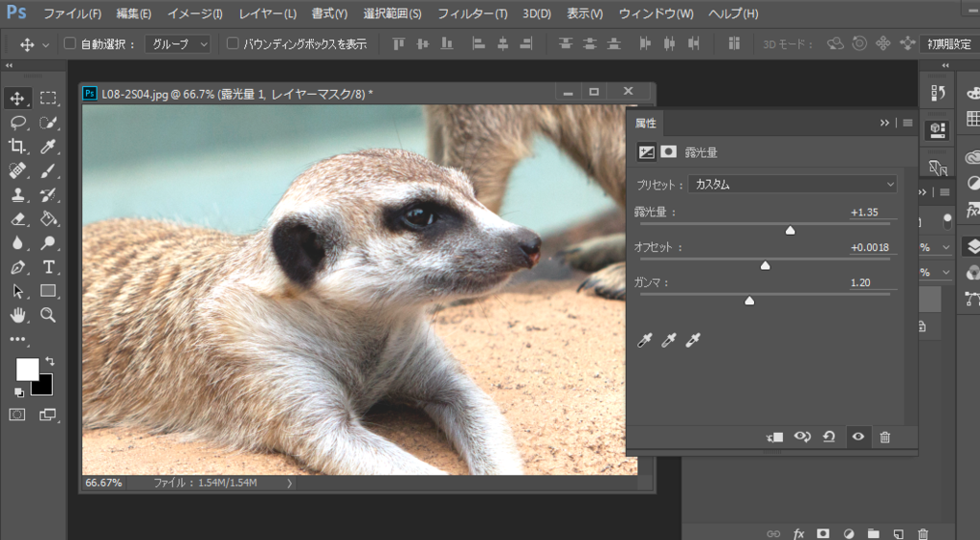980x540 pixels.
Task: Click the 属性 panel tab
Action: tap(646, 123)
